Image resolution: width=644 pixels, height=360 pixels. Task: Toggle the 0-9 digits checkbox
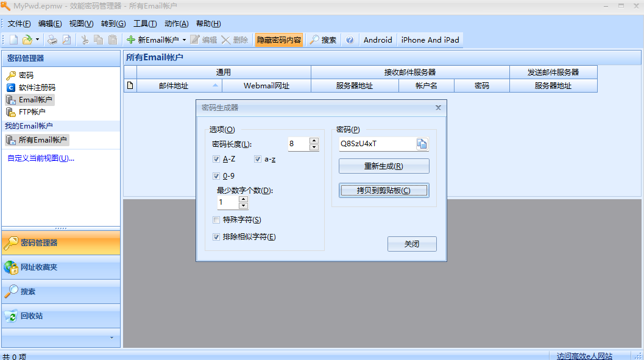coord(216,175)
